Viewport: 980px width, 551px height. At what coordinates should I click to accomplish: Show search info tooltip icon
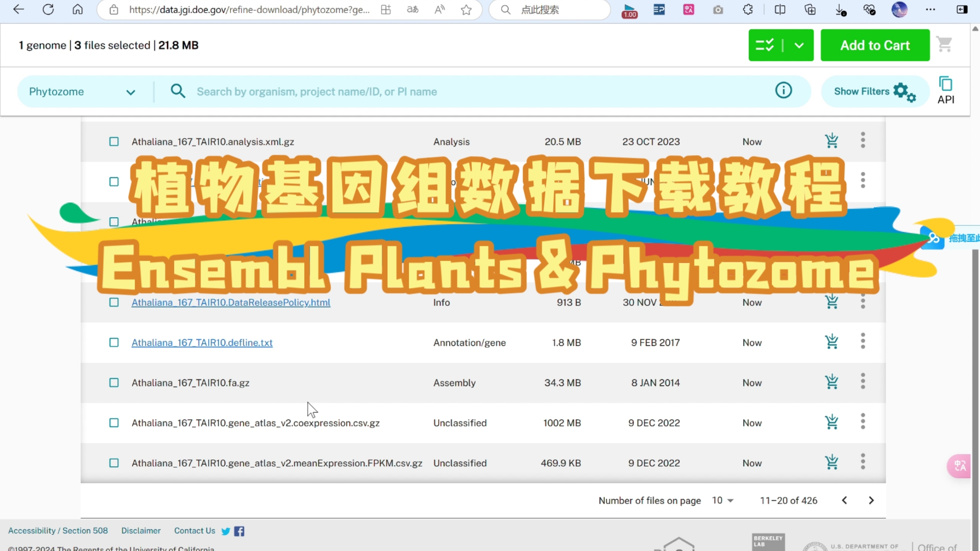(783, 91)
